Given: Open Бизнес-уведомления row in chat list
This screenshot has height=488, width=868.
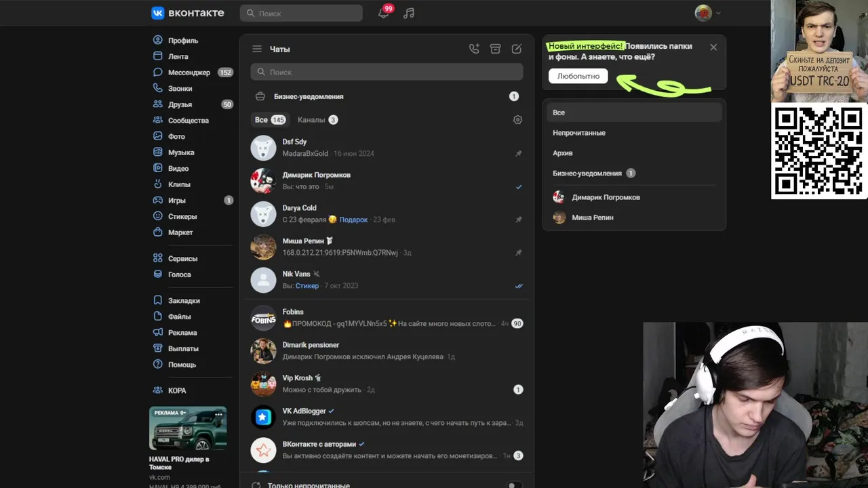Looking at the screenshot, I should coord(387,96).
